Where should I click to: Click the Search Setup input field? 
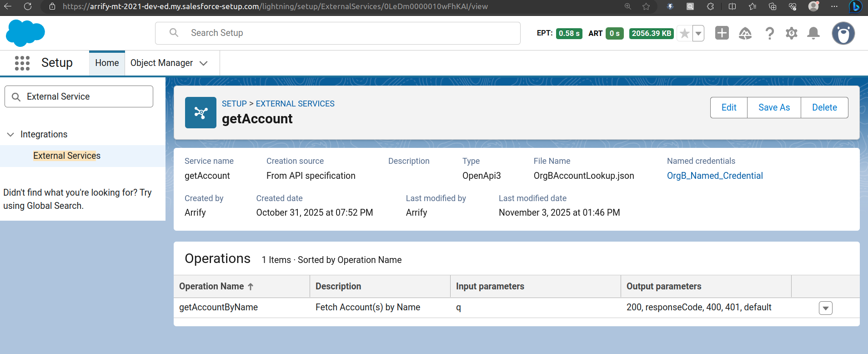[x=346, y=33]
